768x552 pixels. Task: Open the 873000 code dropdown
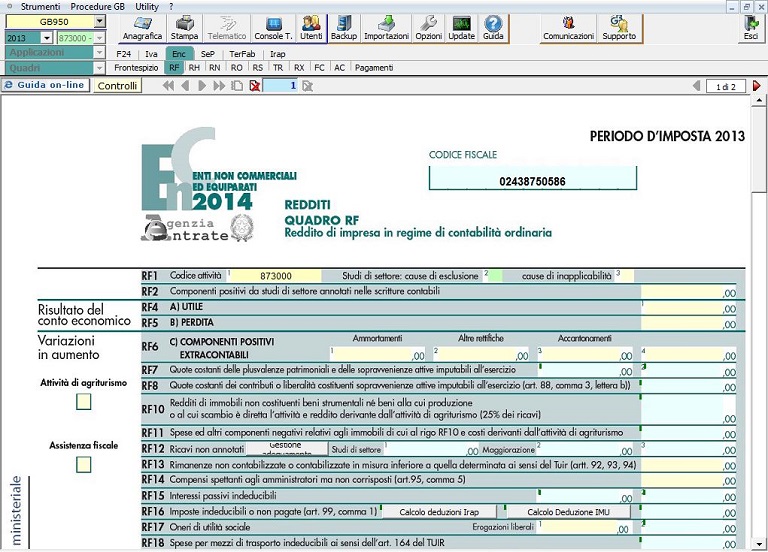point(99,38)
